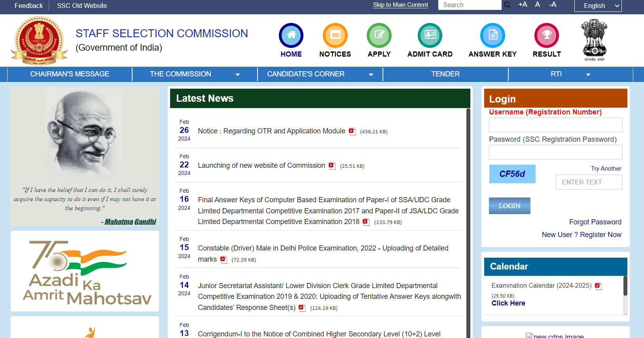644x338 pixels.
Task: Click the new cdps image placeholder
Action: click(555, 336)
